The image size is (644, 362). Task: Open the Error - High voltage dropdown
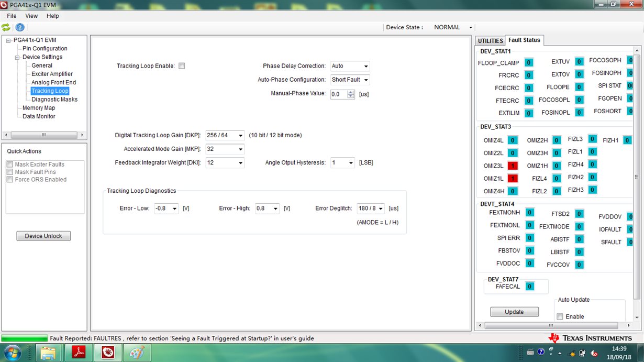pyautogui.click(x=267, y=209)
